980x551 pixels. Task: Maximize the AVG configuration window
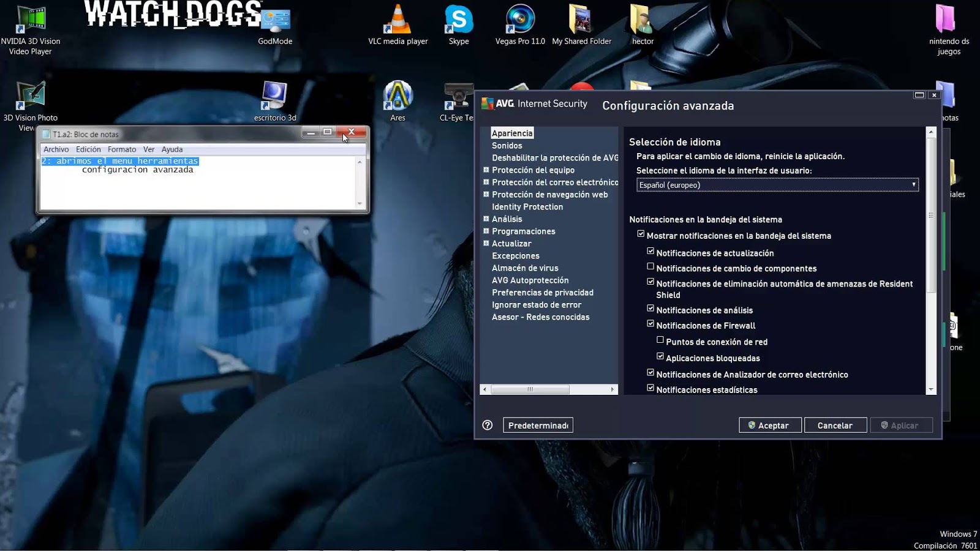(919, 95)
